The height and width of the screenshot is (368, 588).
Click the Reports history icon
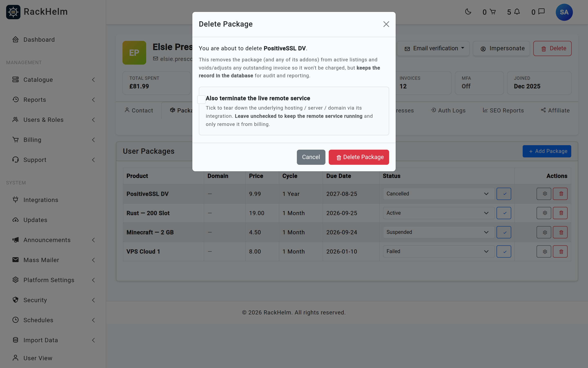(x=16, y=99)
